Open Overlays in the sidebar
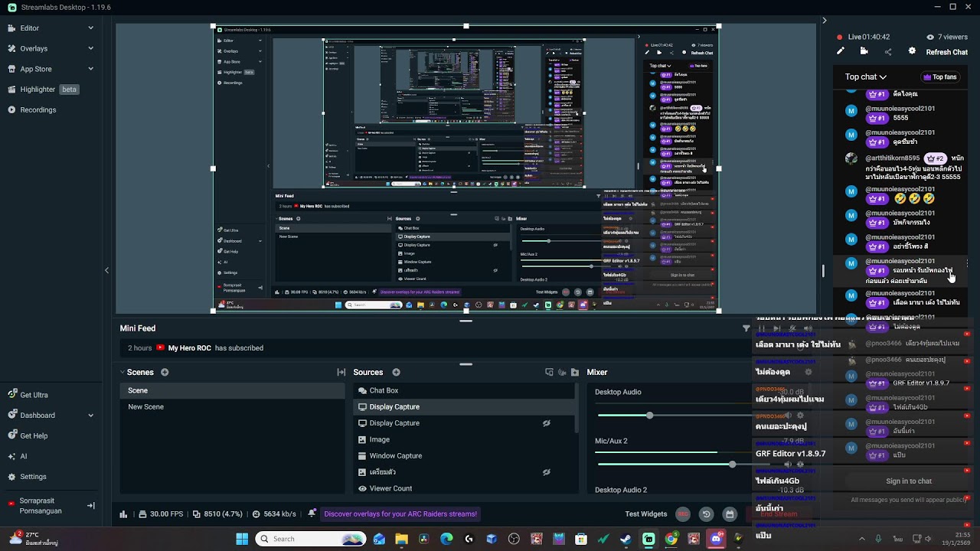980x551 pixels. pos(34,48)
